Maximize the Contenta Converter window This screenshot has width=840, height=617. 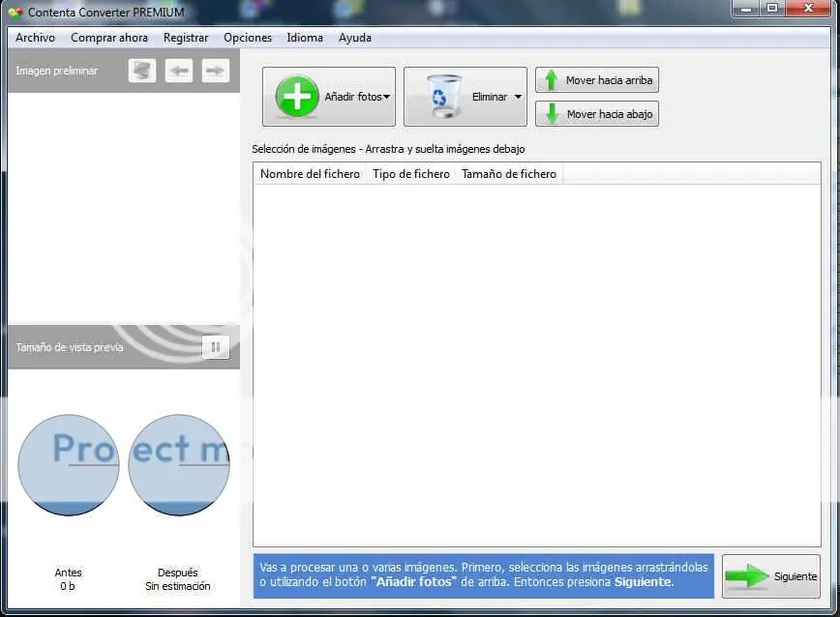(x=772, y=8)
